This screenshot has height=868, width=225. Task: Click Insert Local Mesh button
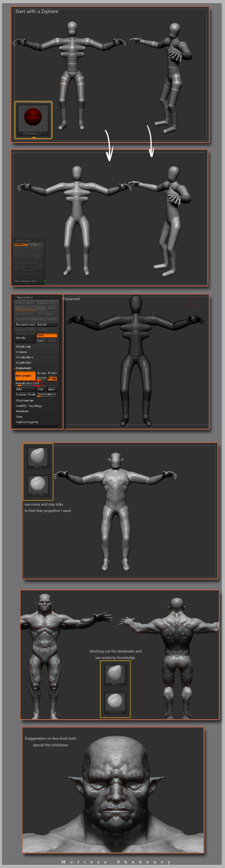[x=28, y=270]
